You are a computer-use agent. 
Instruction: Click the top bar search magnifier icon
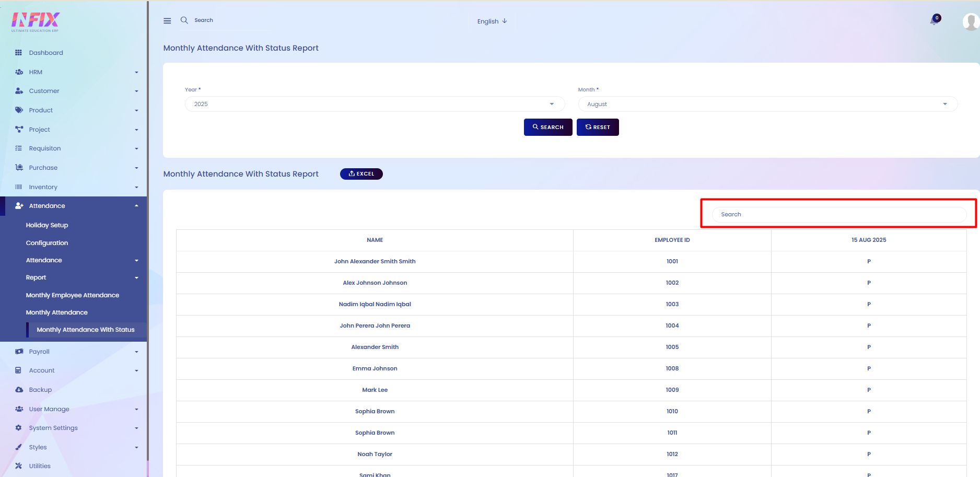pyautogui.click(x=184, y=20)
